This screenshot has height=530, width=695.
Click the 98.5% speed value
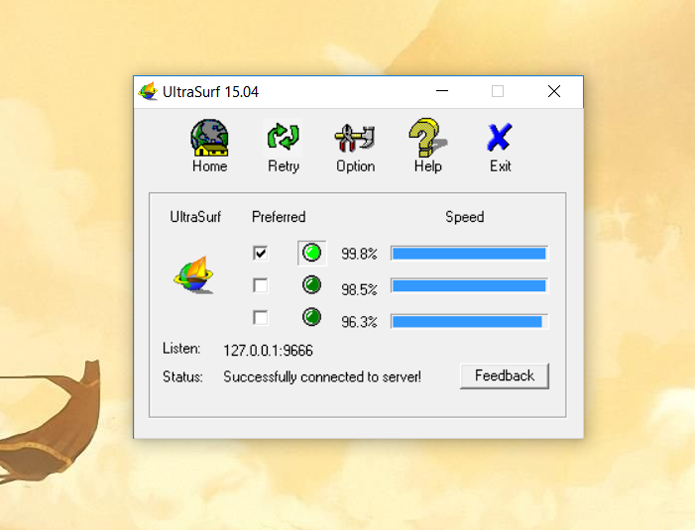coord(359,289)
